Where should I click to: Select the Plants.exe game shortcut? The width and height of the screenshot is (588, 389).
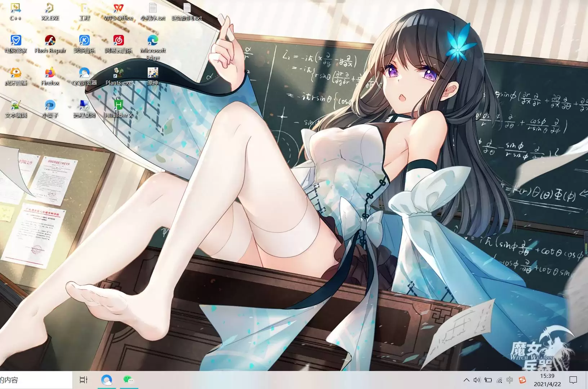119,73
